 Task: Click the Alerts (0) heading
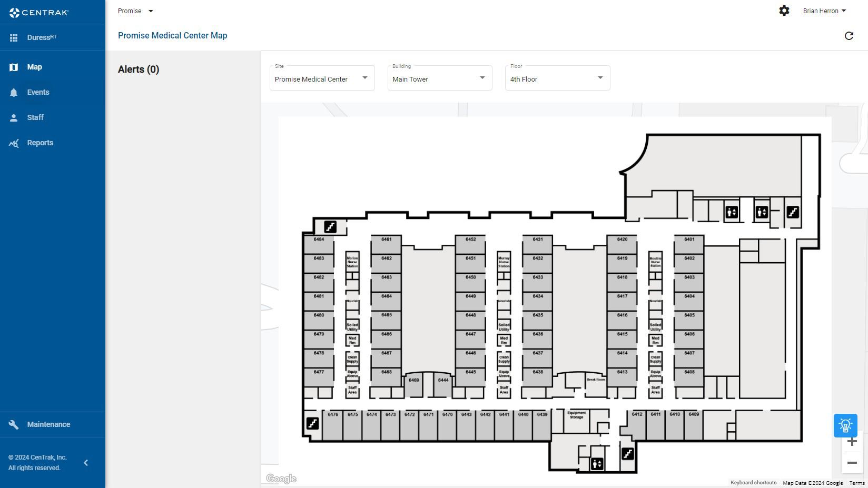pos(139,69)
